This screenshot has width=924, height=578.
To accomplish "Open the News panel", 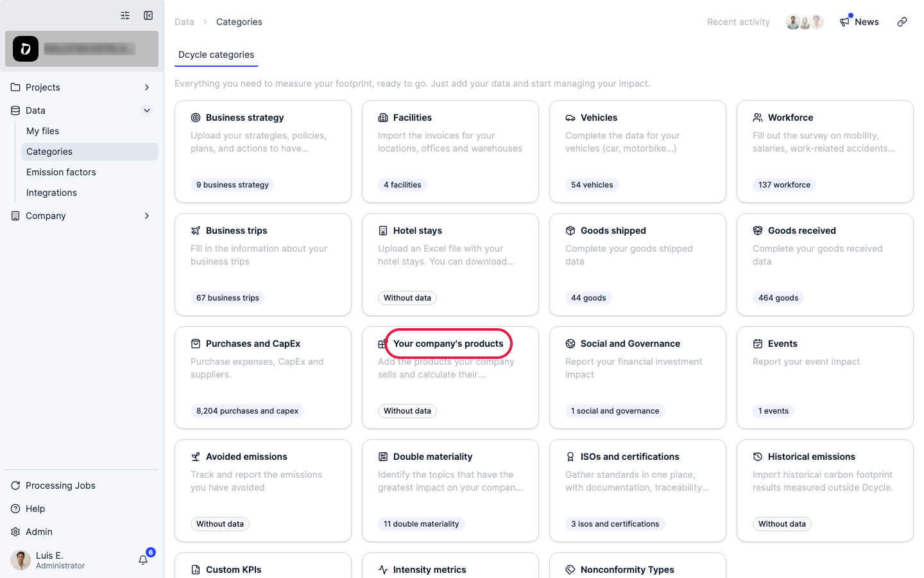I will coord(859,22).
